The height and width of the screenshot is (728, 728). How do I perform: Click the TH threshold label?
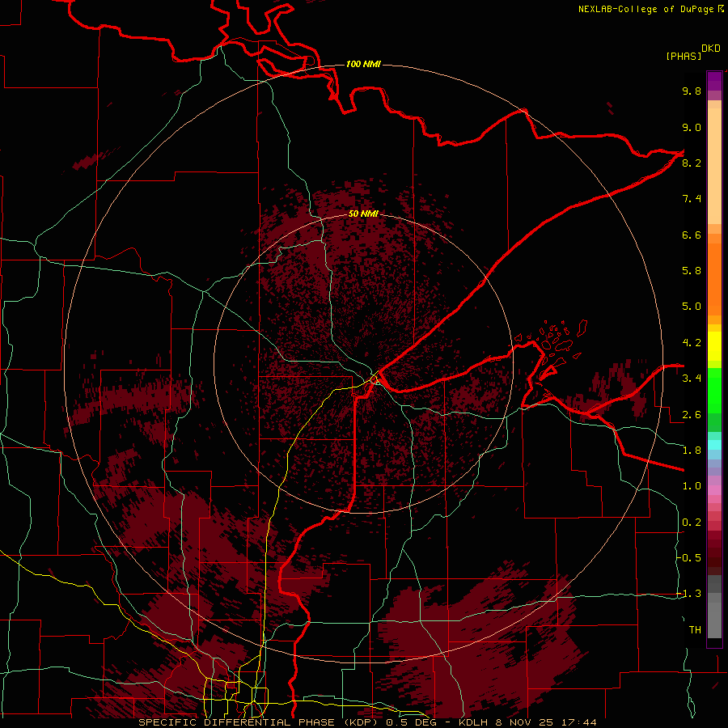click(695, 629)
